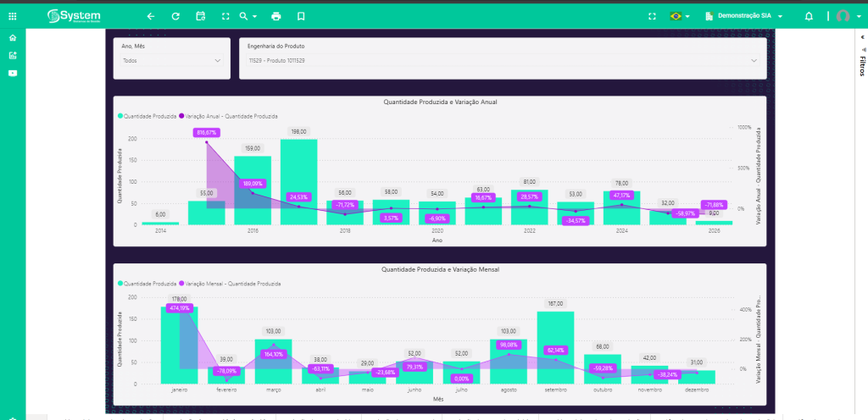868x420 pixels.
Task: Open the language flag selector
Action: tap(679, 16)
